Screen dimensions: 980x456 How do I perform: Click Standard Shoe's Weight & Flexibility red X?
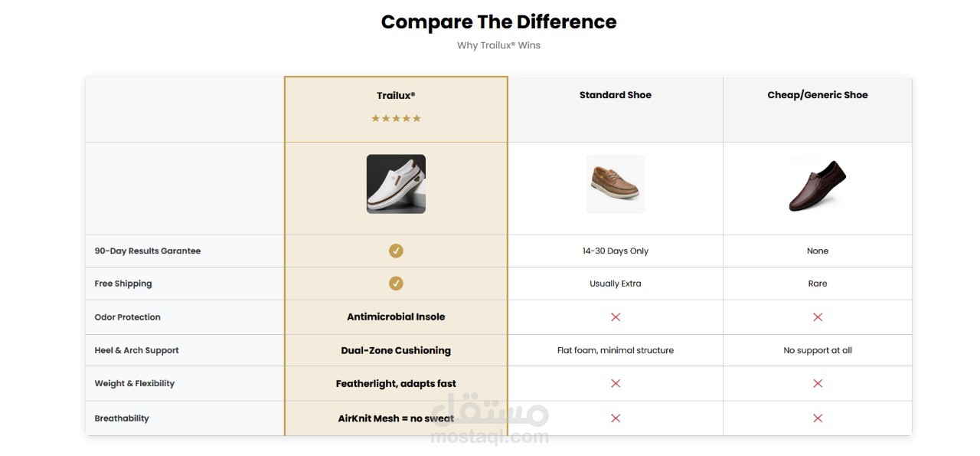coord(616,383)
